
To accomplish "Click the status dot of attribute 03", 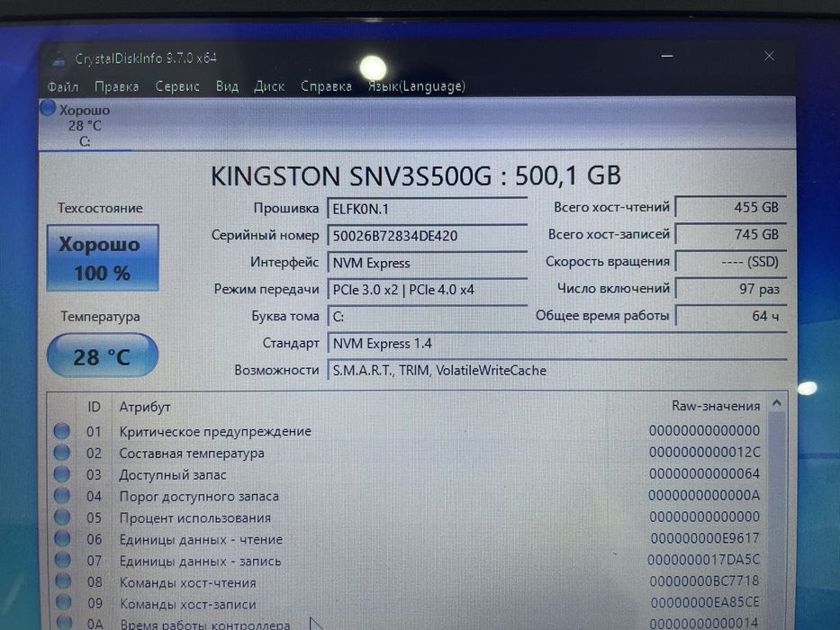I will [x=61, y=474].
